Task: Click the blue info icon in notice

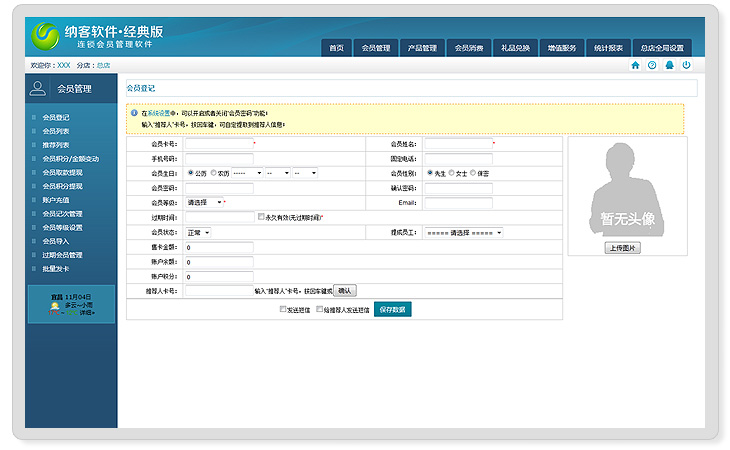Action: (134, 113)
